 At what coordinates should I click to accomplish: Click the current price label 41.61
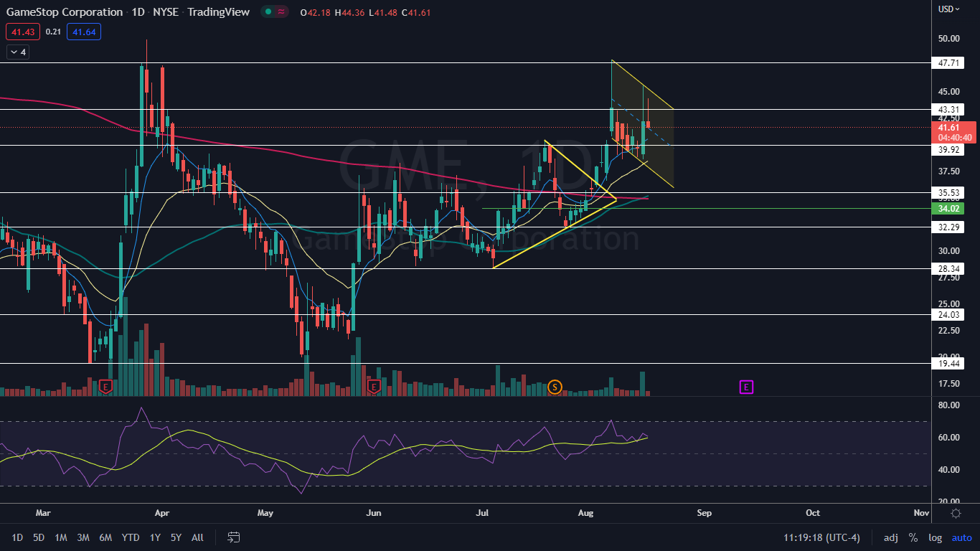(949, 127)
